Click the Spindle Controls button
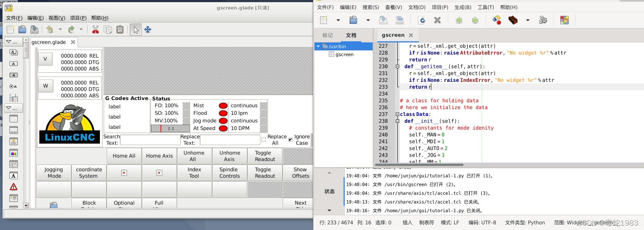Image resolution: width=644 pixels, height=230 pixels. (x=230, y=173)
